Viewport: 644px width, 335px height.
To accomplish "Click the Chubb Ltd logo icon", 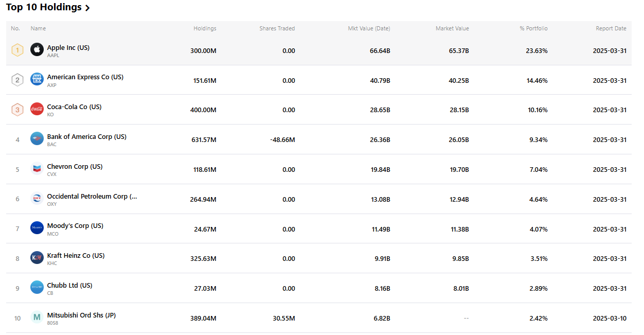I will tap(37, 288).
